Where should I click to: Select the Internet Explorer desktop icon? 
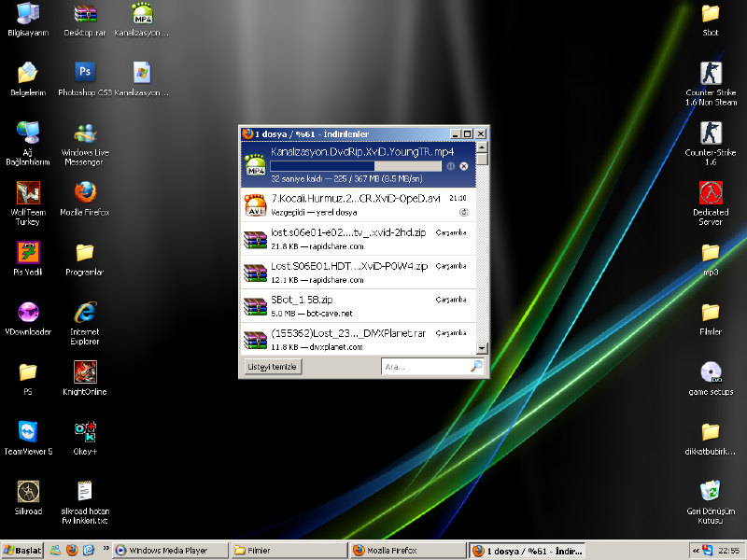(85, 323)
